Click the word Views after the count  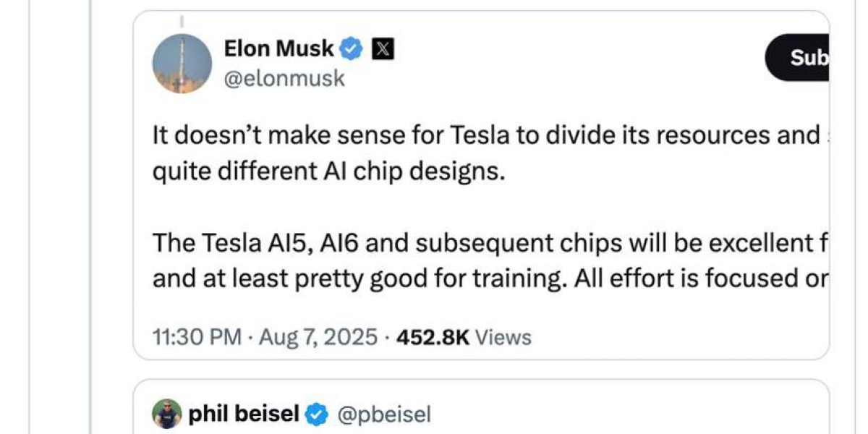(503, 337)
